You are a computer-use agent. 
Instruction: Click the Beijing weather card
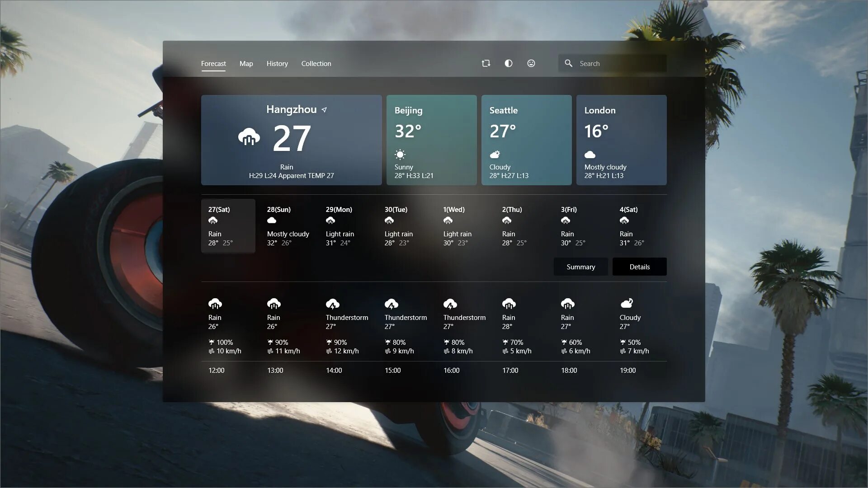432,140
